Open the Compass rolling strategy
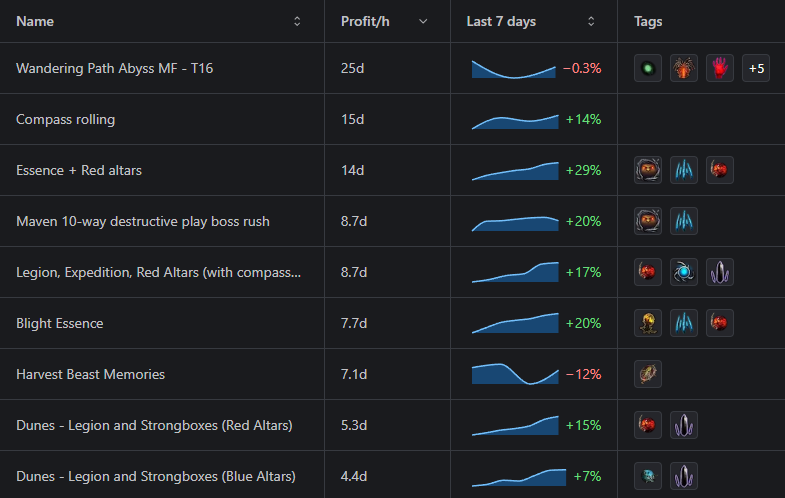The image size is (785, 498). (65, 119)
